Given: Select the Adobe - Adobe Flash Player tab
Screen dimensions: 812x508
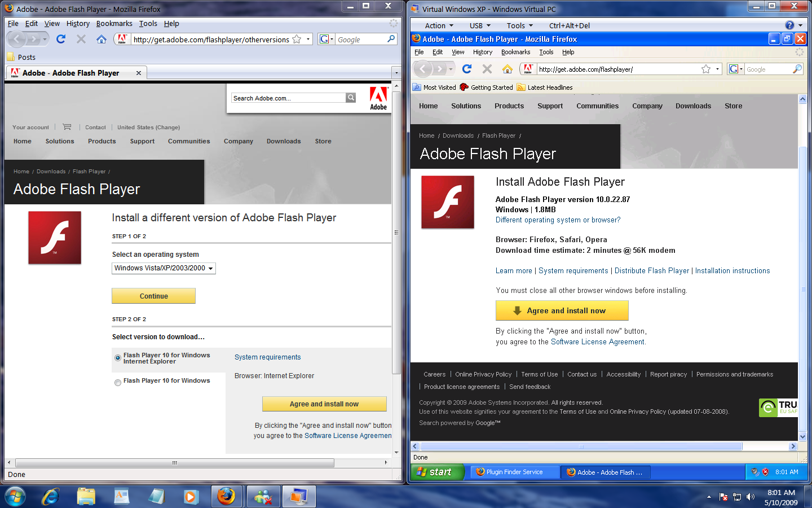Looking at the screenshot, I should (77, 73).
